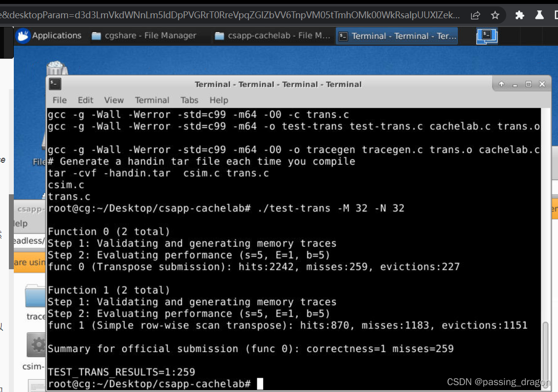Open the File menu in Terminal
Viewport: 558px width, 392px height.
(60, 100)
